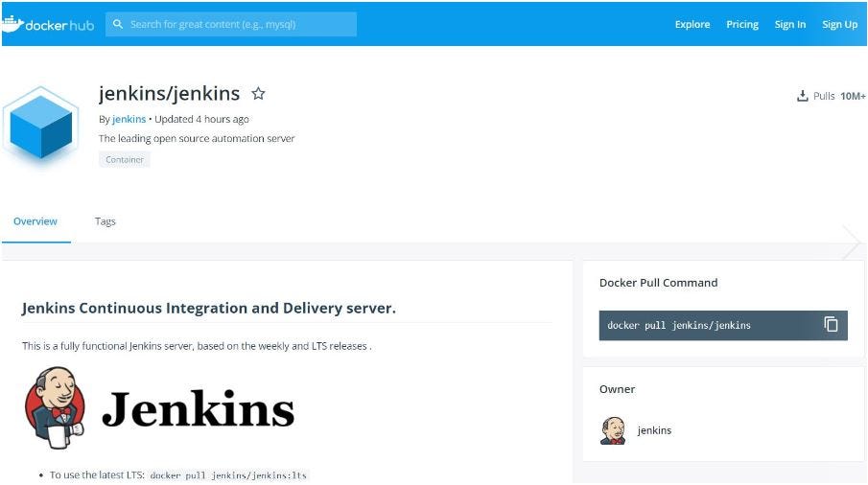Viewport: 868px width, 485px height.
Task: Copy the docker pull command
Action: pos(831,325)
